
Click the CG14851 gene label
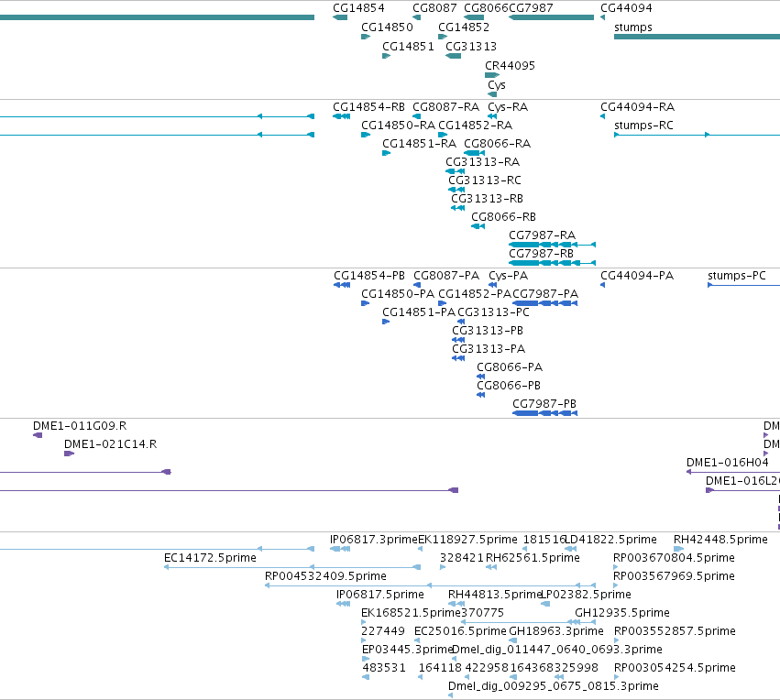[408, 47]
